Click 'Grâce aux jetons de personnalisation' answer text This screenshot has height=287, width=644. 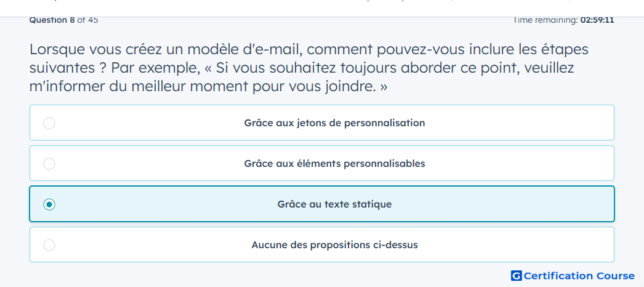pos(334,123)
